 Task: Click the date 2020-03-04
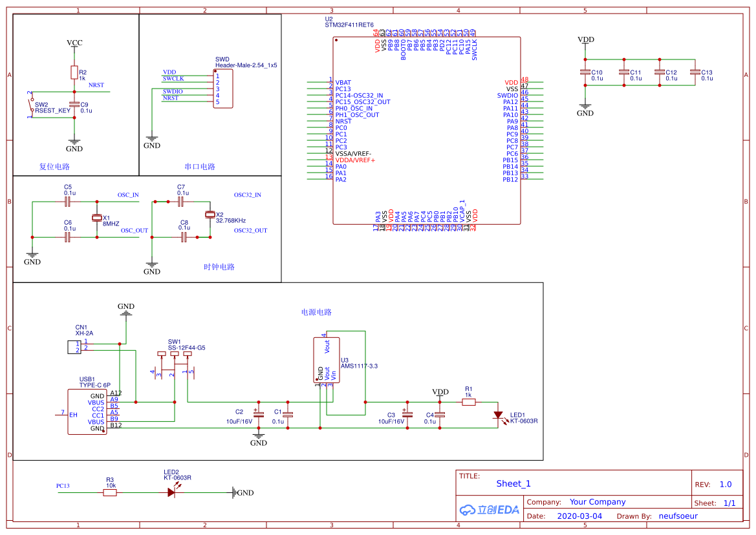(579, 516)
